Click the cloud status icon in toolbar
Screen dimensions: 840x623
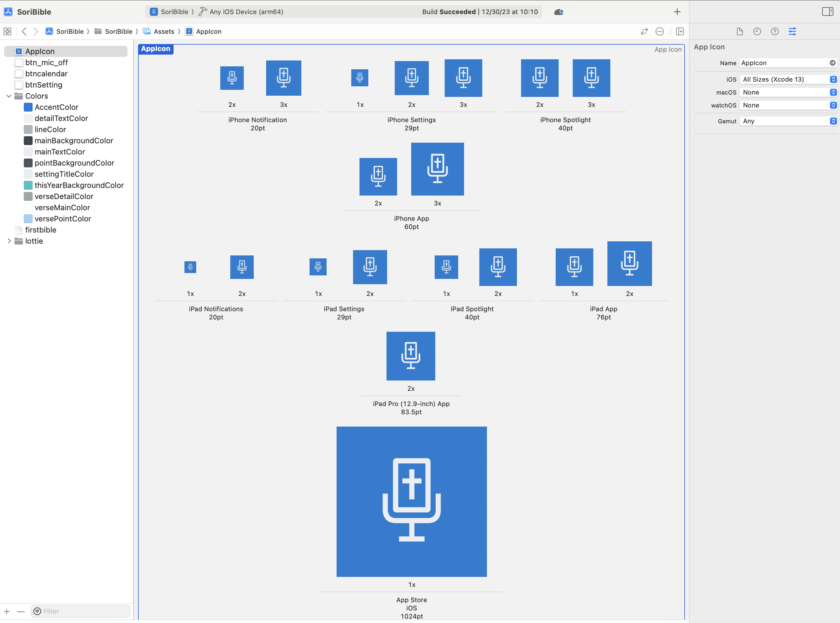coord(559,12)
